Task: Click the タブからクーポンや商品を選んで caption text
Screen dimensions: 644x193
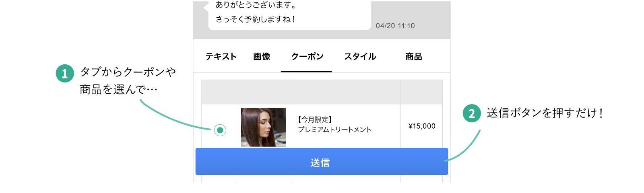Action: point(128,80)
